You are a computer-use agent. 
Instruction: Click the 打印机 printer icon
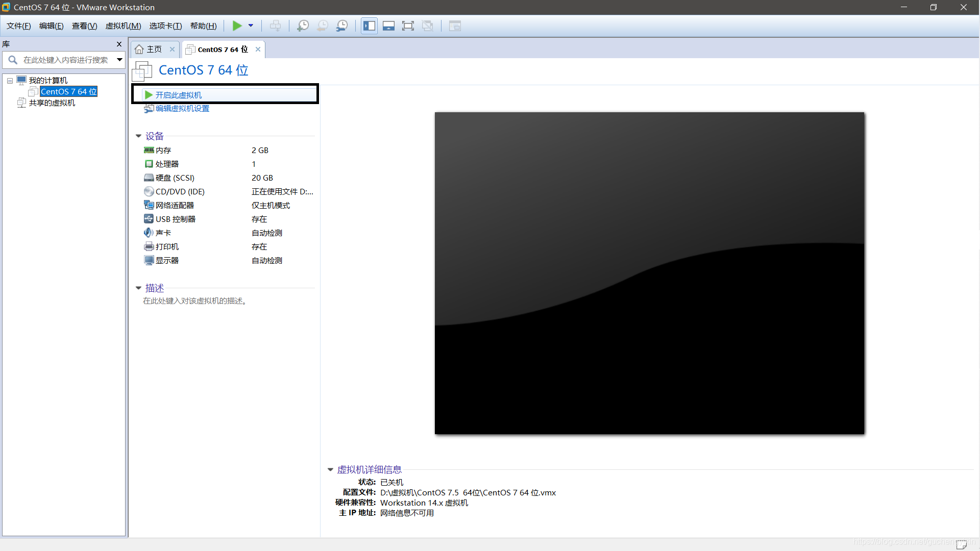point(149,246)
